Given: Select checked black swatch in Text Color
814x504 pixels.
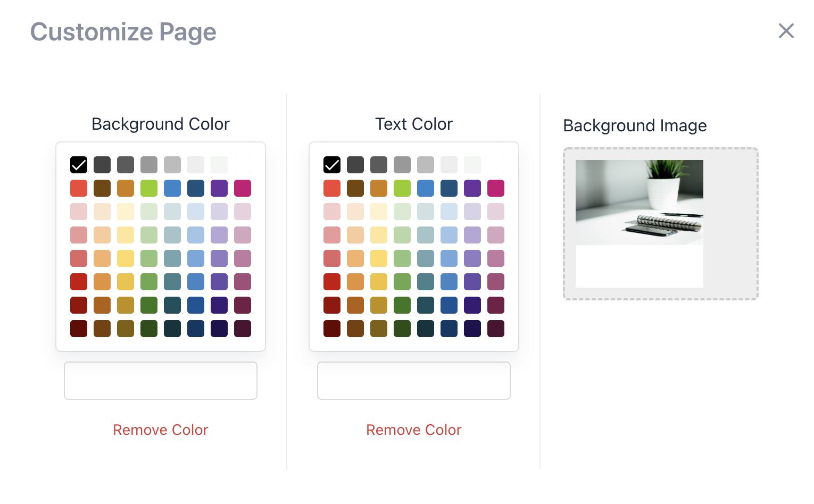Looking at the screenshot, I should 332,165.
